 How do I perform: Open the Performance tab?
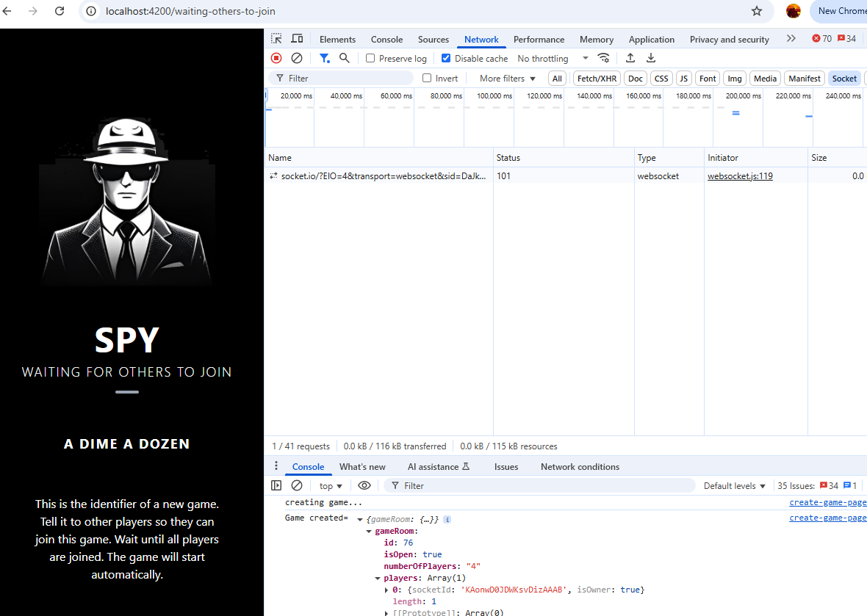click(x=539, y=39)
